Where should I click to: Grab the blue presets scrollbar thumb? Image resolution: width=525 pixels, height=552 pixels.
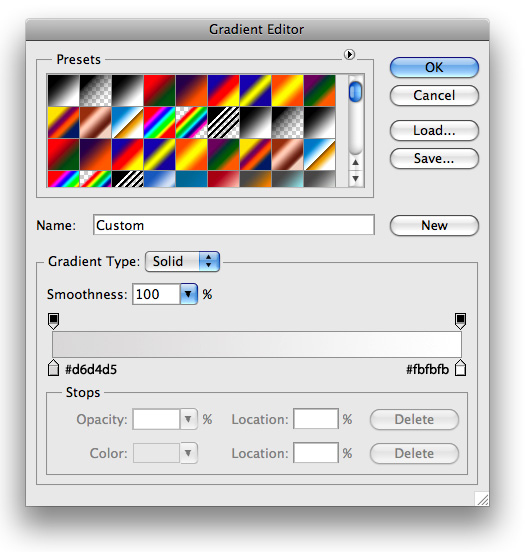(355, 92)
